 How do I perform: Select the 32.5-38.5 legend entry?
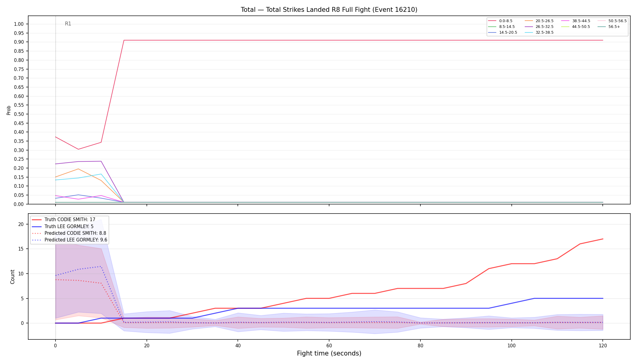[x=539, y=32]
